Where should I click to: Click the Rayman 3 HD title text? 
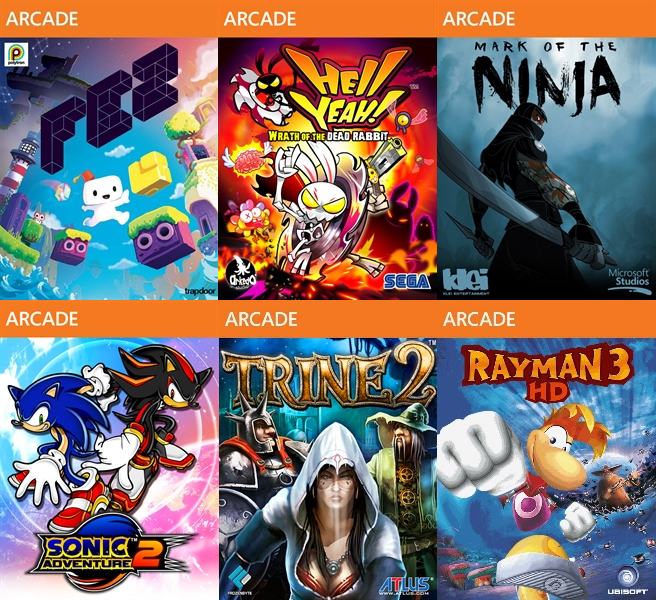[548, 373]
